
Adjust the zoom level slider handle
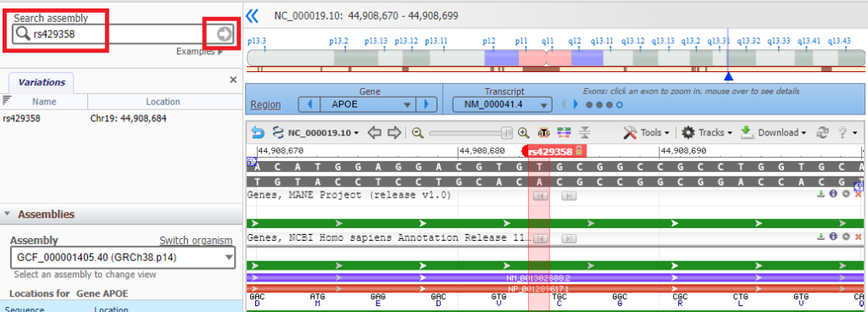pos(507,133)
